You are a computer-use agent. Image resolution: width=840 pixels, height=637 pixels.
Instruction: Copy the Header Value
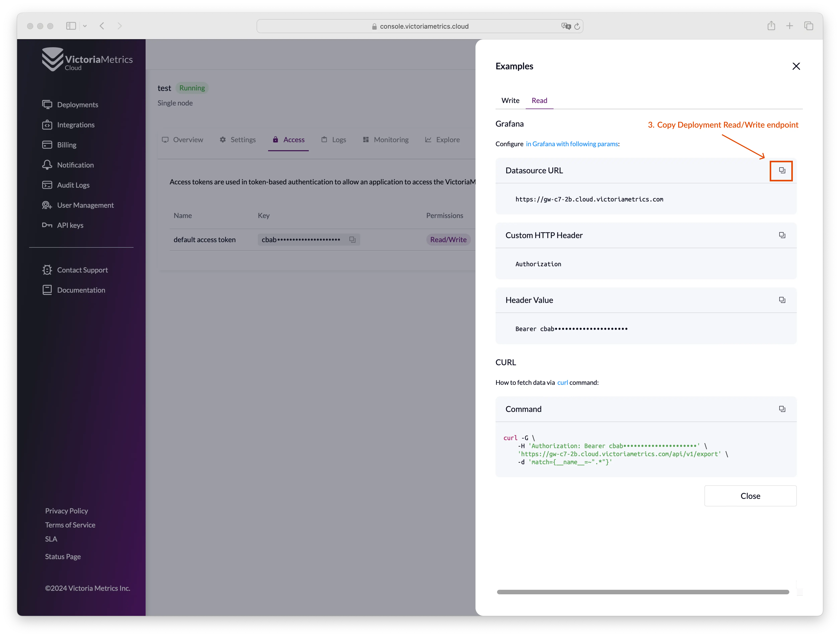click(782, 300)
